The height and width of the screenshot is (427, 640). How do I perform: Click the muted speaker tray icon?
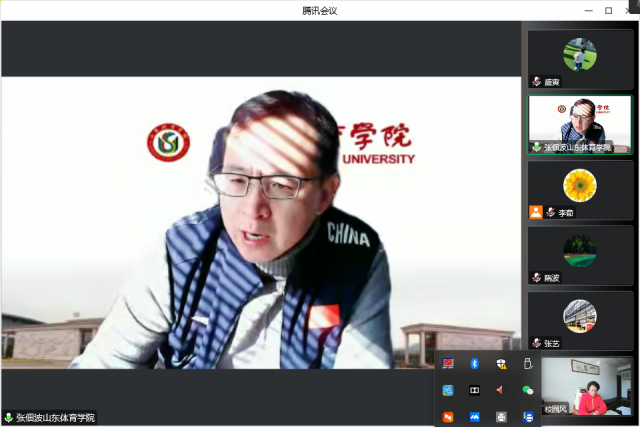click(x=501, y=390)
